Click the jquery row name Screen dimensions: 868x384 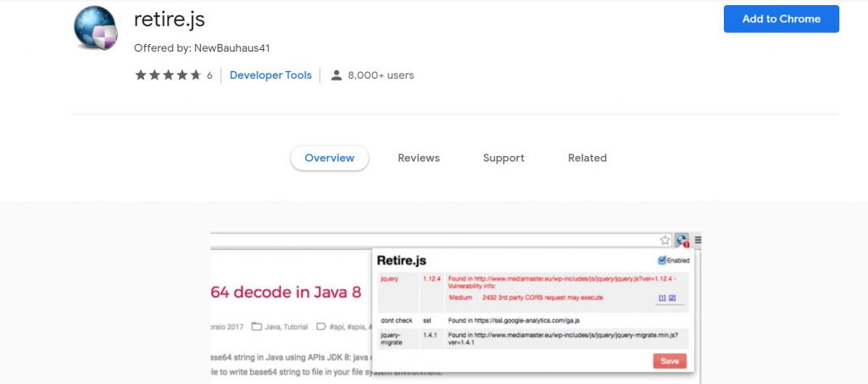click(x=389, y=279)
